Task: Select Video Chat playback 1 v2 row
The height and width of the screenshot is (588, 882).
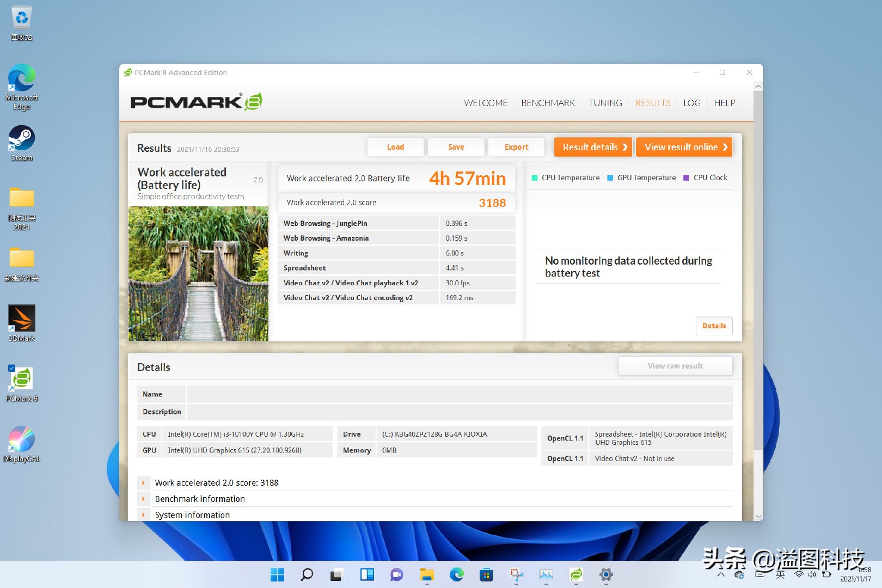Action: click(396, 283)
